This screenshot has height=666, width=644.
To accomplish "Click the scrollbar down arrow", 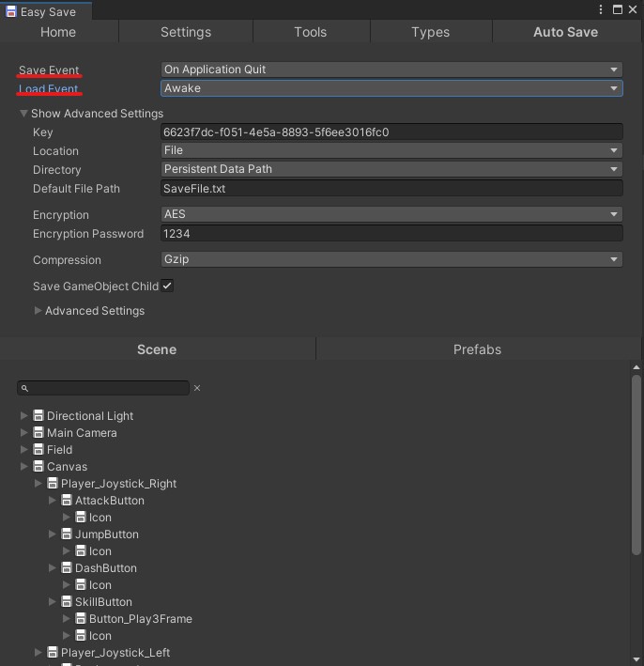I will click(x=636, y=659).
